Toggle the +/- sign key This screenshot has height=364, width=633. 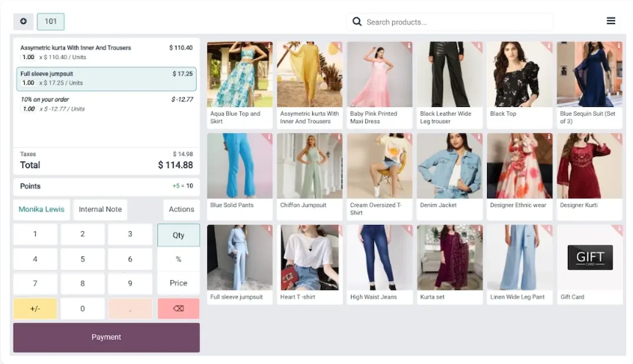tap(34, 308)
